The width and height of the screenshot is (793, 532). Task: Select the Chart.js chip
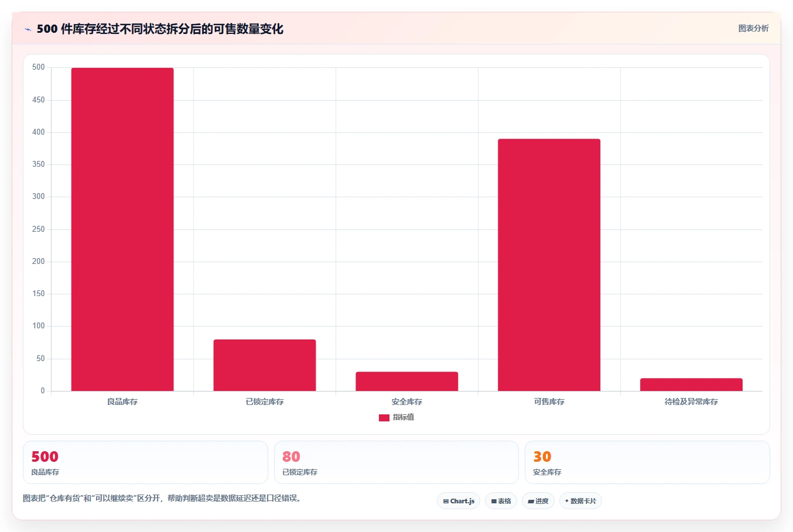459,501
